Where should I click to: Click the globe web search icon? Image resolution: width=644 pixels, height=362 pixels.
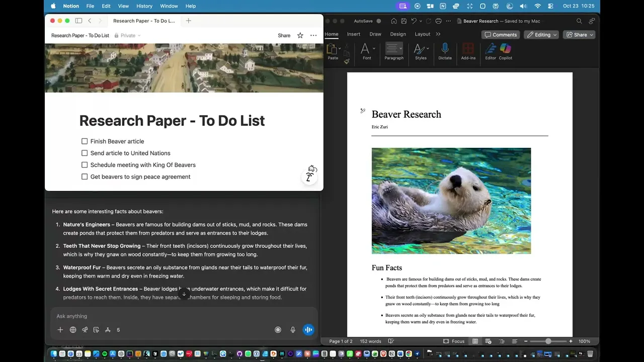pos(73,330)
